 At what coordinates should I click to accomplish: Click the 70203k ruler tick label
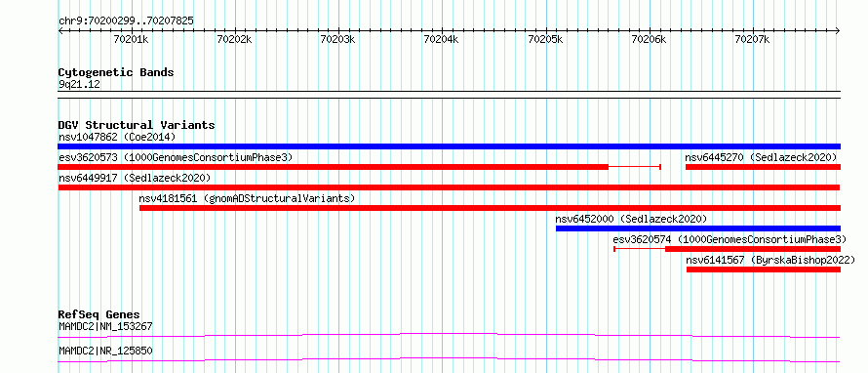338,39
